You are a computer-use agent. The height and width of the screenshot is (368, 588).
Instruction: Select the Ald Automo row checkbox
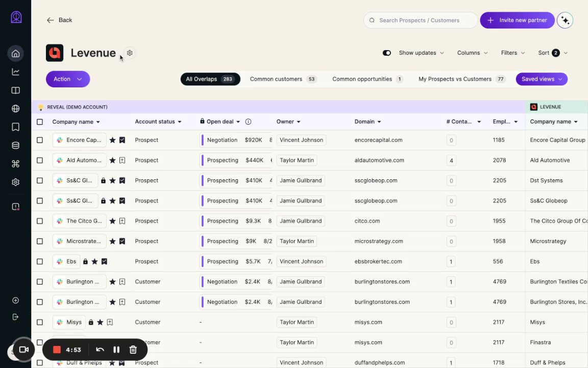click(40, 160)
